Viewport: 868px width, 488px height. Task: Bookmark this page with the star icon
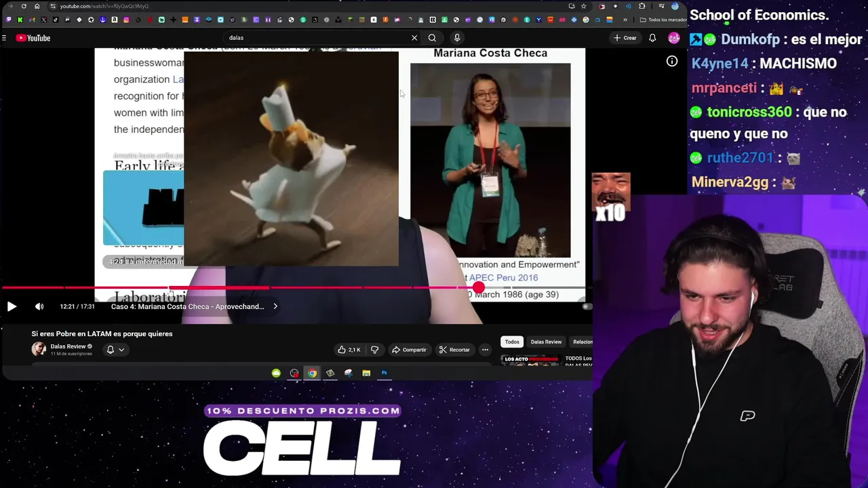pyautogui.click(x=583, y=6)
